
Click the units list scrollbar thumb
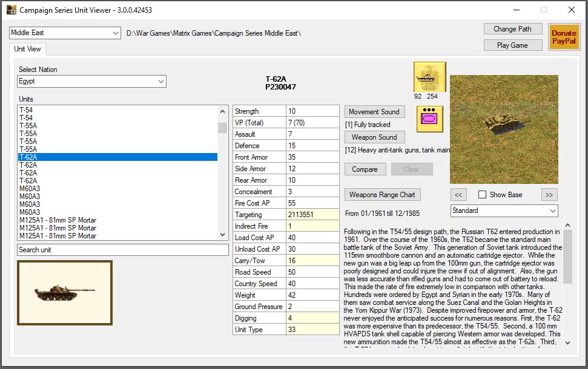coord(222,128)
